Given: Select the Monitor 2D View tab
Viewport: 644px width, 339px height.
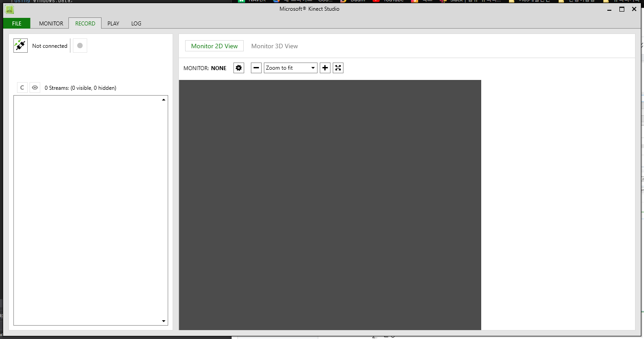Looking at the screenshot, I should (x=215, y=46).
